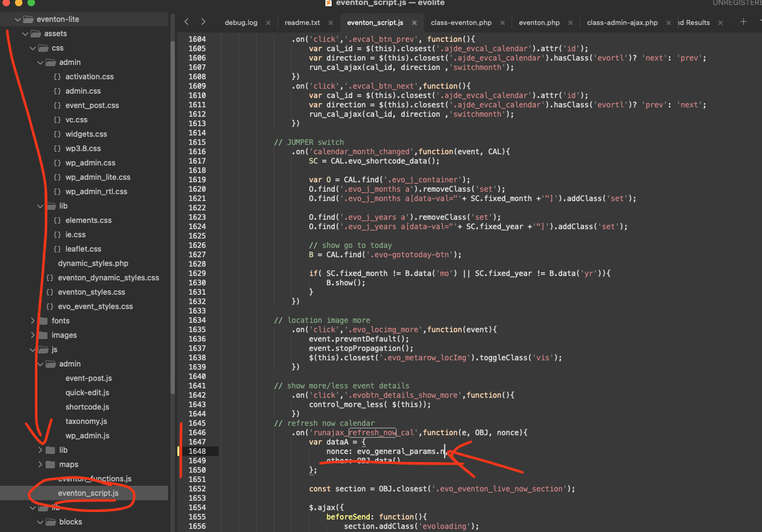Expand the images folder in sidebar
The image size is (762, 532).
click(x=33, y=335)
